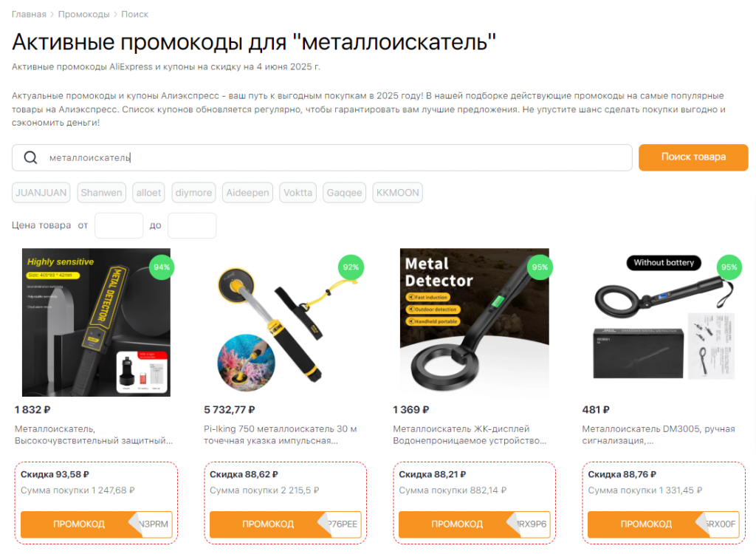The height and width of the screenshot is (554, 756).
Task: Focus the металлоискатель search field
Action: point(322,158)
